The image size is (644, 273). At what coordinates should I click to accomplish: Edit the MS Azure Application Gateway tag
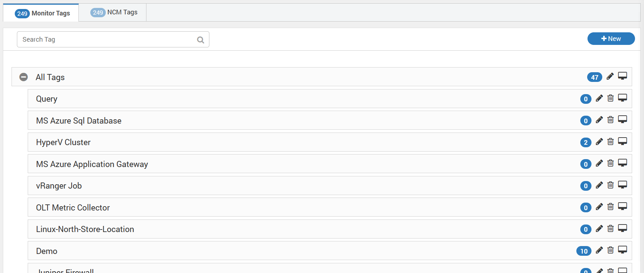[x=599, y=163]
